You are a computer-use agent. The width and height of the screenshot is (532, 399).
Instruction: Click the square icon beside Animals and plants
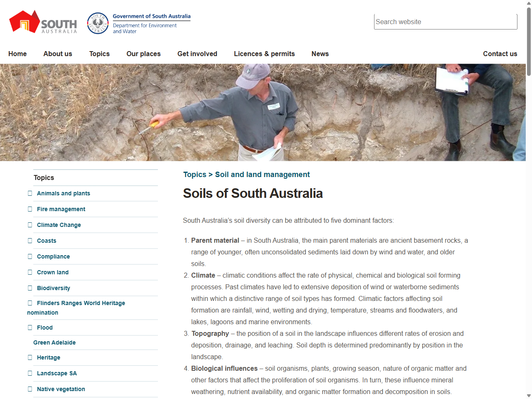point(30,193)
